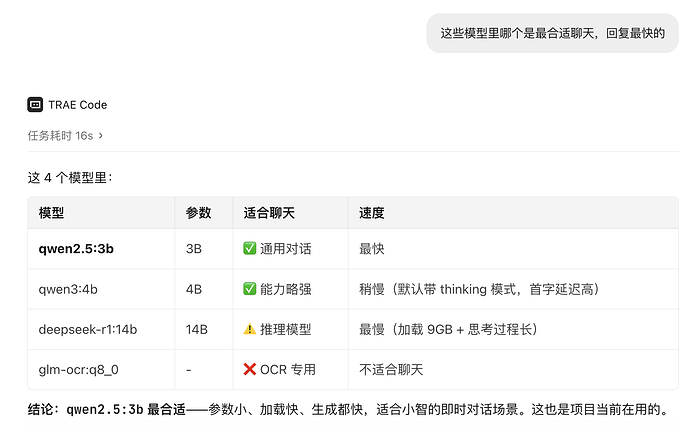Click the 14B parameter cell
Viewport: 690px width, 426px height.
pyautogui.click(x=197, y=329)
